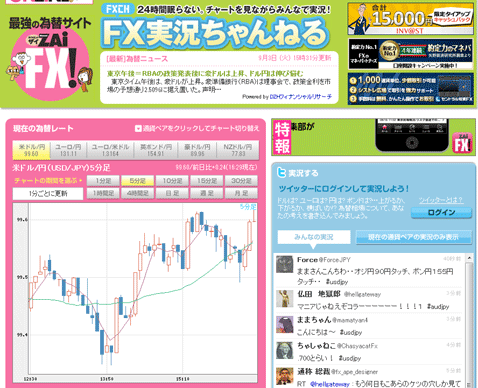The height and width of the screenshot is (388, 478).
Task: Open Force@ForceJPY user avatar
Action: (x=285, y=265)
